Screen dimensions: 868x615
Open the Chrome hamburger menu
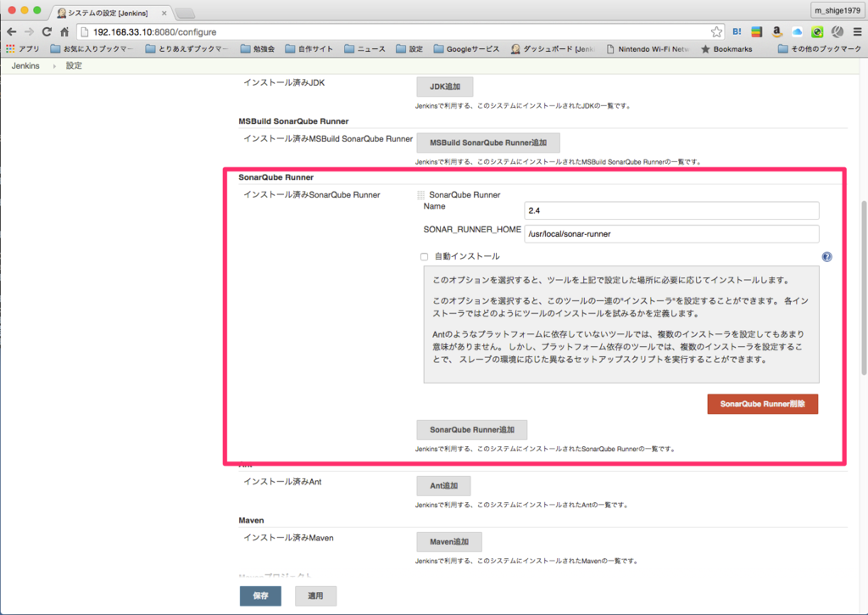(857, 32)
